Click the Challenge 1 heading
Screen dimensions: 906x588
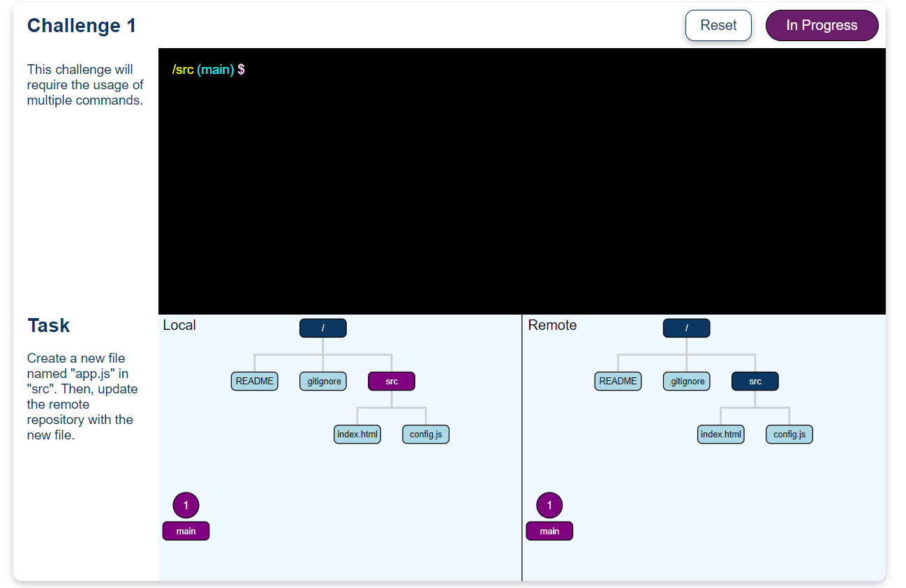82,25
